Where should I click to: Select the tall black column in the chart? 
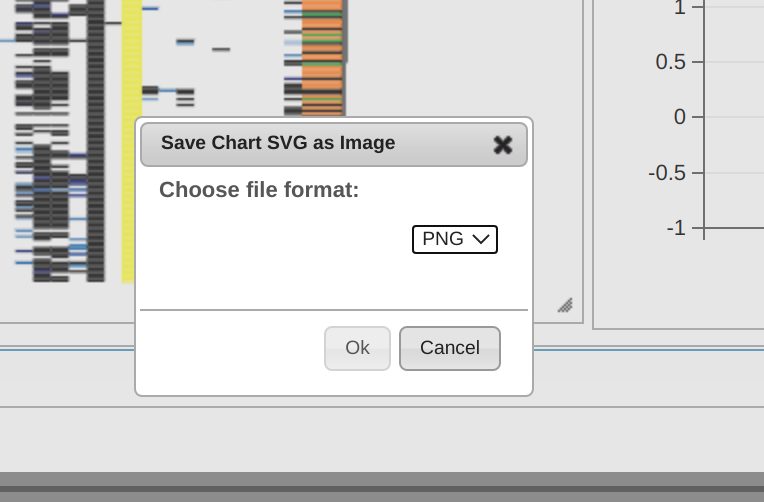coord(96,141)
